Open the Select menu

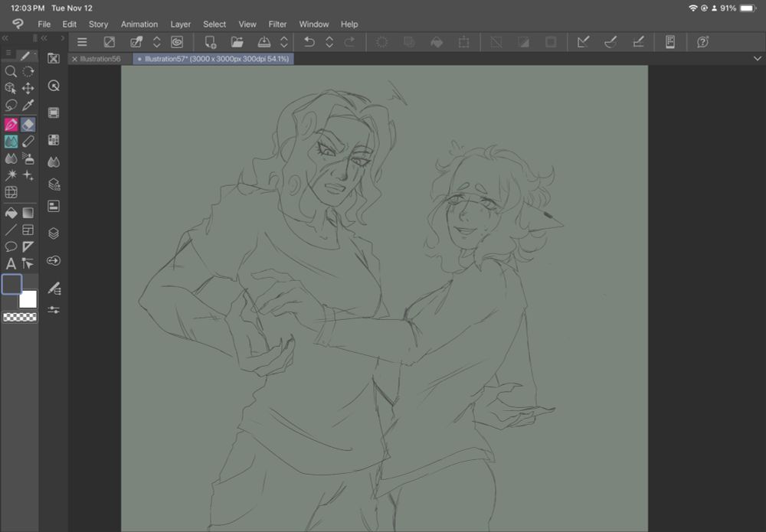coord(214,24)
